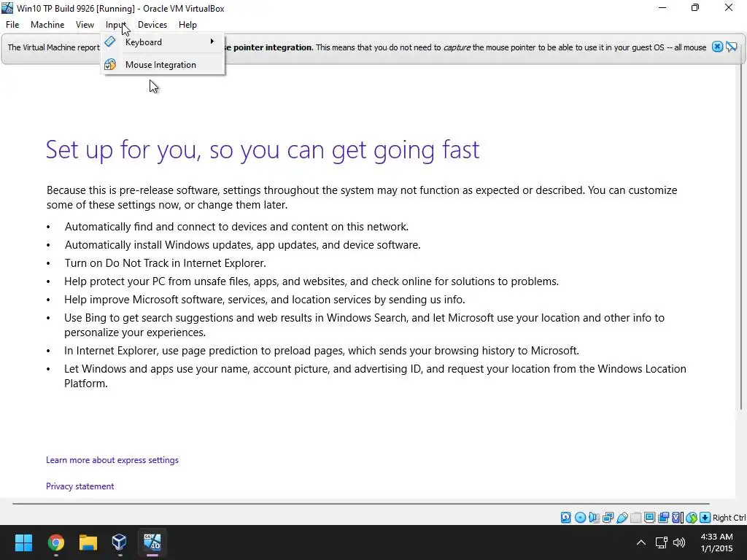Click the 'Help protect your PC' bullet
The height and width of the screenshot is (560, 747).
point(311,281)
